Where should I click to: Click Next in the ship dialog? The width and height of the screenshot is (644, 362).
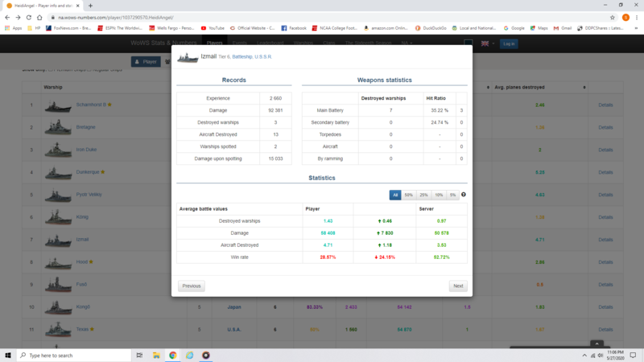(x=458, y=286)
